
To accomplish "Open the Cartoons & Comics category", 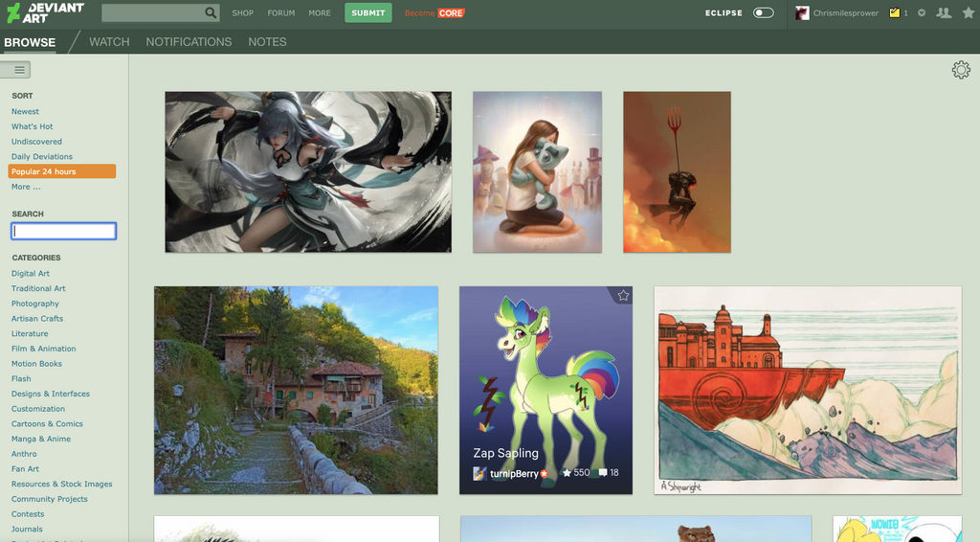I will point(47,423).
